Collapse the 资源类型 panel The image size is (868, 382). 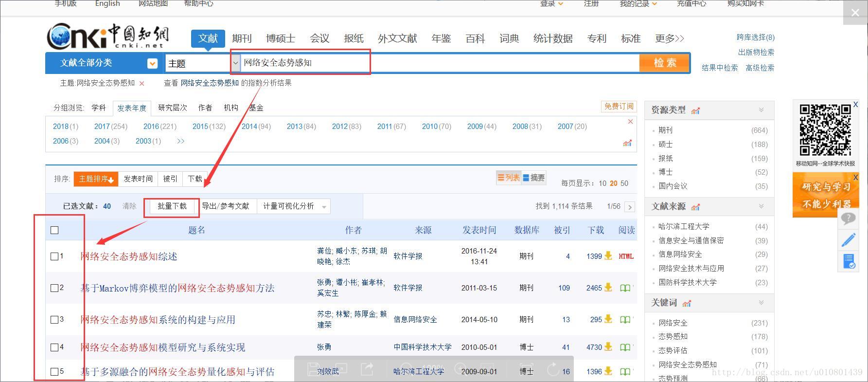(762, 110)
